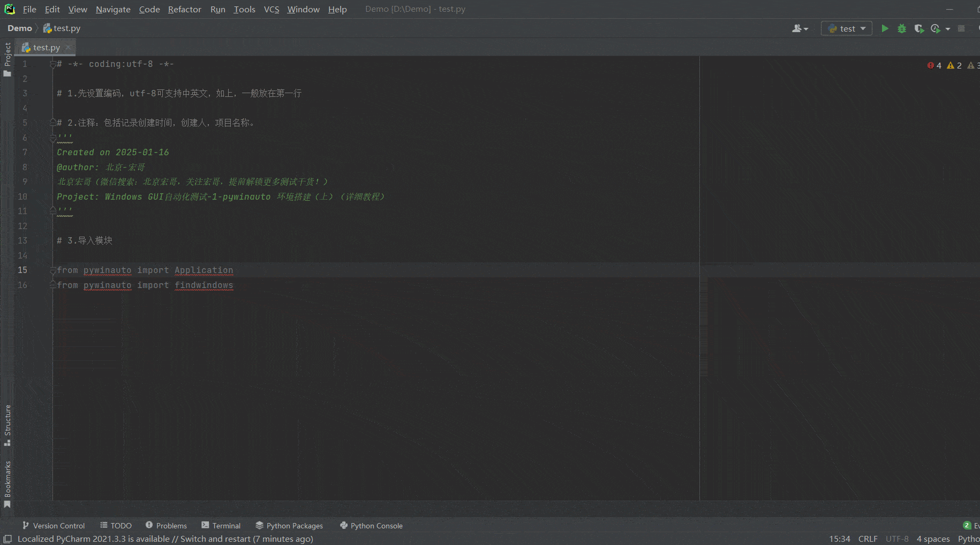The width and height of the screenshot is (980, 545).
Task: Open the VCS menu
Action: 272,9
